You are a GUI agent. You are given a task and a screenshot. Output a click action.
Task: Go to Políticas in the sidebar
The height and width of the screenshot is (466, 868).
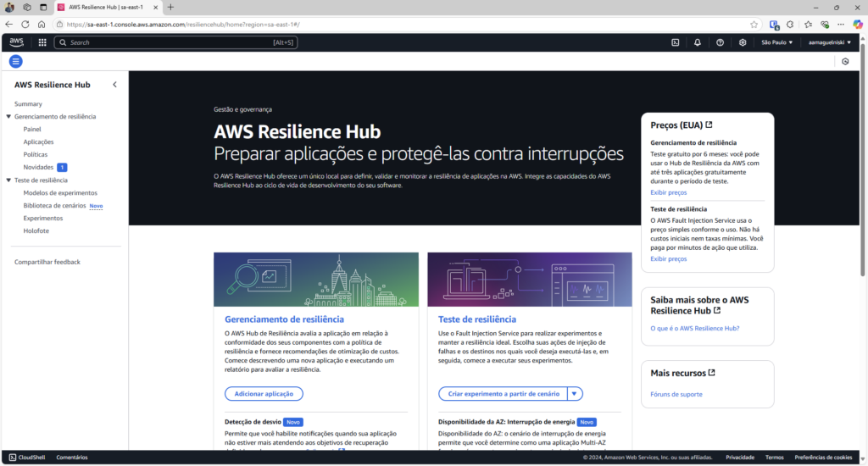click(x=36, y=154)
